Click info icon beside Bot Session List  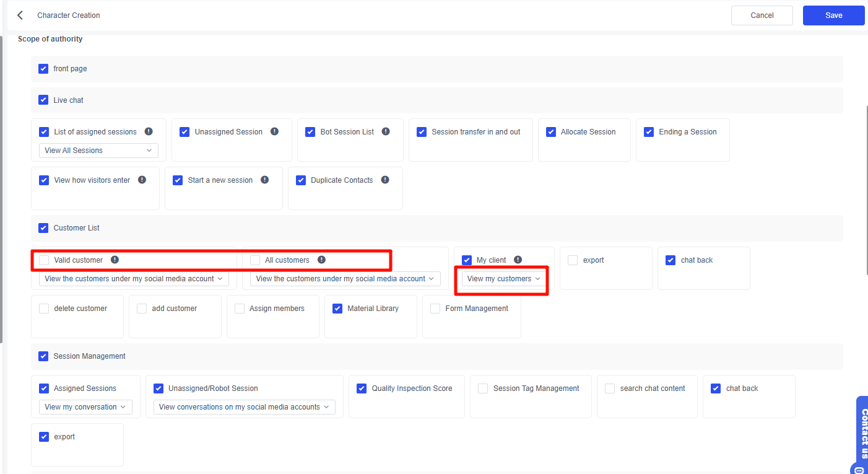[386, 131]
